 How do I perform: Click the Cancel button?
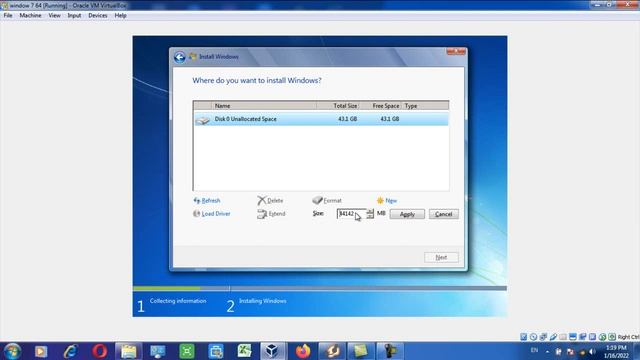click(444, 214)
